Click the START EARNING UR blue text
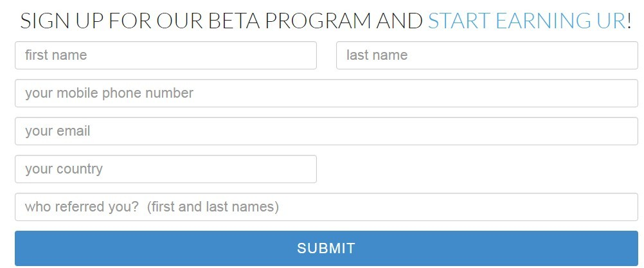This screenshot has width=644, height=268. click(526, 21)
